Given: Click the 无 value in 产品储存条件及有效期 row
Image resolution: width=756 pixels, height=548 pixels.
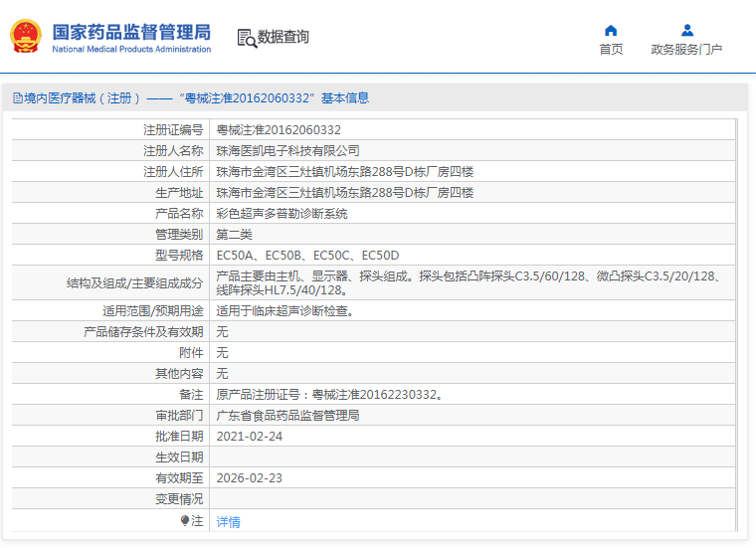Looking at the screenshot, I should pyautogui.click(x=222, y=332).
